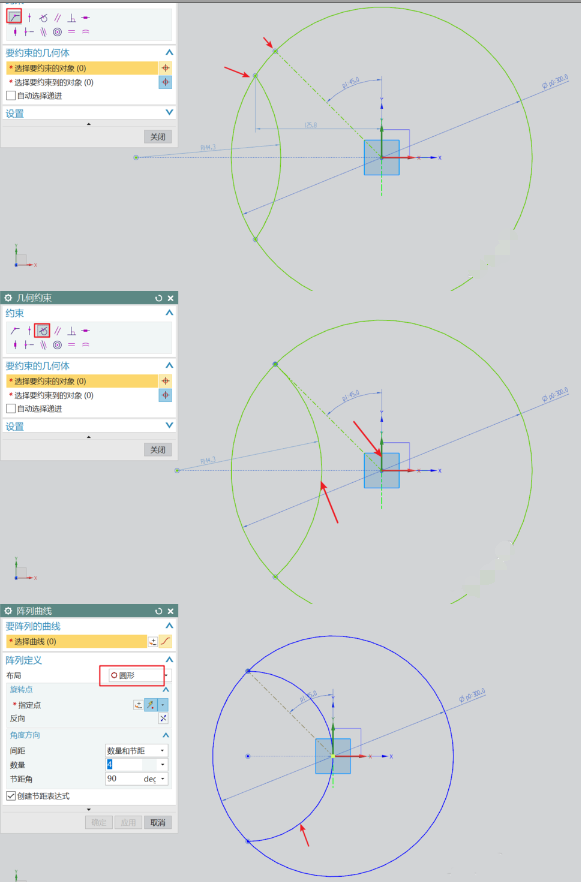Screen dimensions: 581x882
Task: Reset the 阵列曲线 dialog via its reset icon
Action: pyautogui.click(x=159, y=611)
